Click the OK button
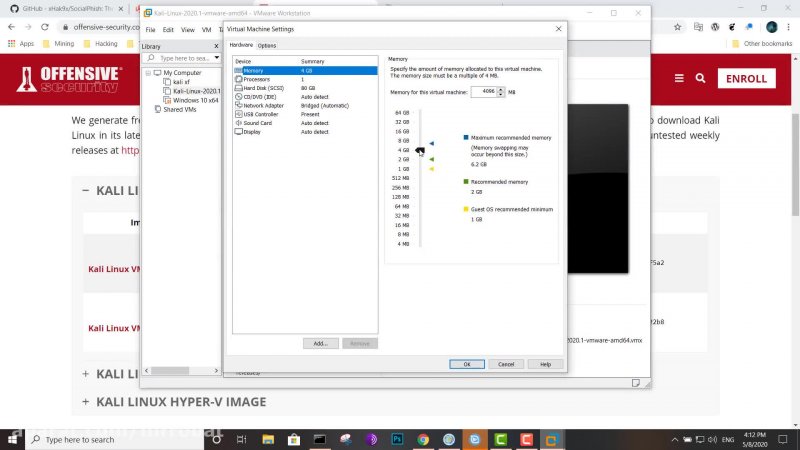Image resolution: width=800 pixels, height=450 pixels. point(466,364)
